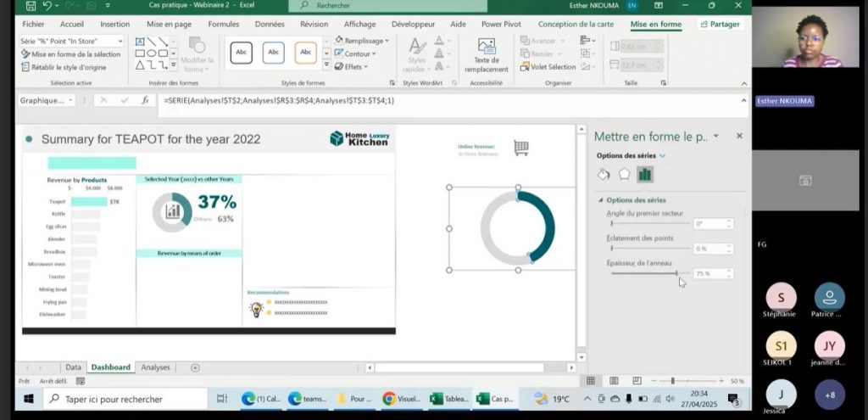This screenshot has width=868, height=420.
Task: Click the +8 participants bubble
Action: pyautogui.click(x=829, y=395)
